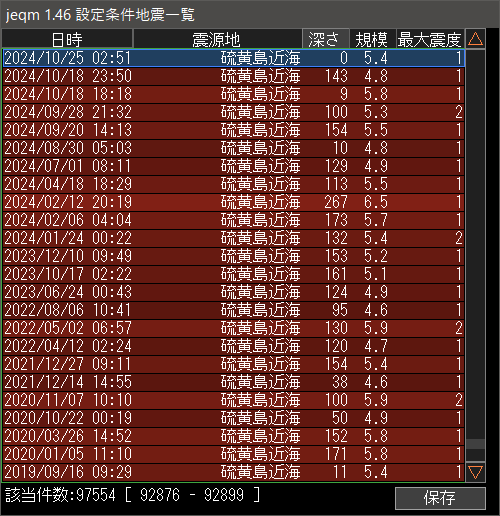Select the 2024/01/24 00:22 earthquake row
The width and height of the screenshot is (500, 516).
tap(234, 238)
